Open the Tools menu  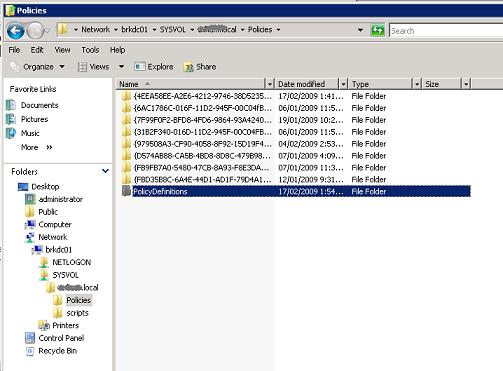point(90,50)
